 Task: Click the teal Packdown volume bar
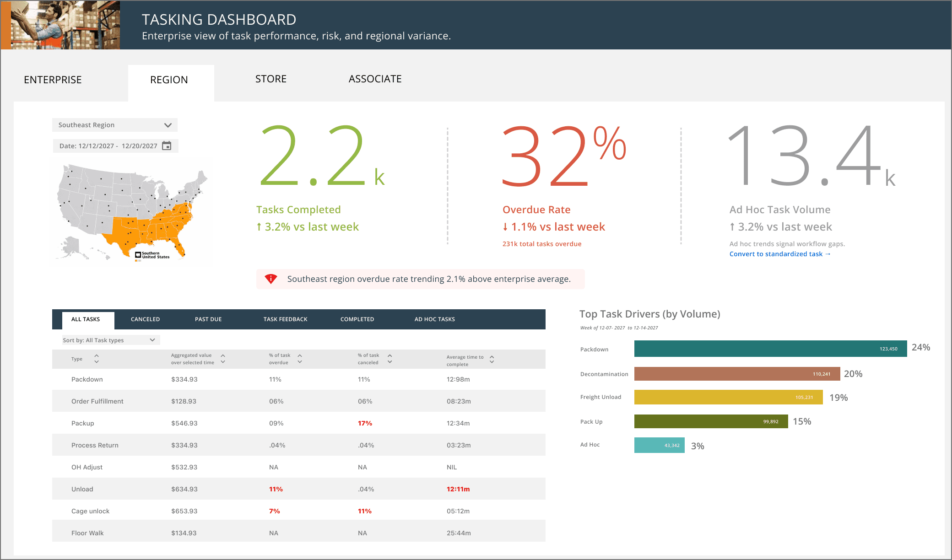770,349
